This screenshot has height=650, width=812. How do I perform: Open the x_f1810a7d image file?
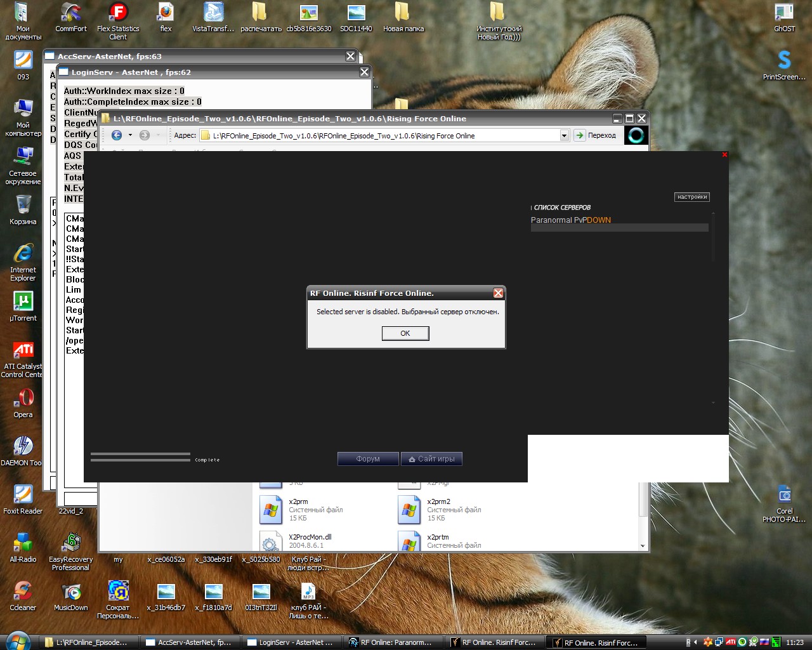click(213, 596)
